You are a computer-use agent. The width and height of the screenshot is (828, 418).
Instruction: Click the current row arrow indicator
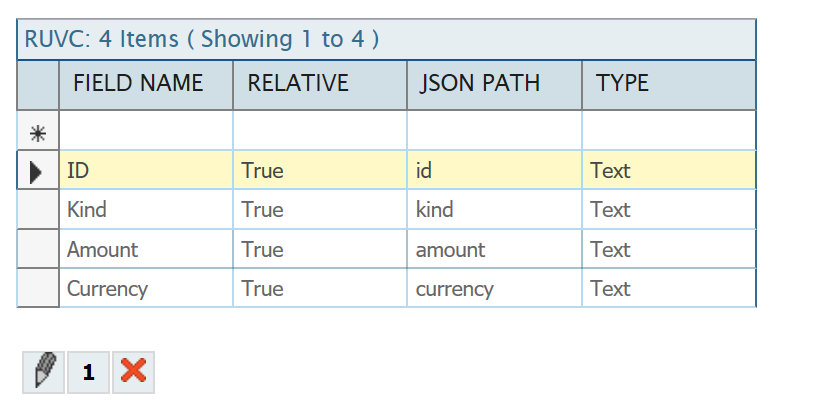point(38,171)
